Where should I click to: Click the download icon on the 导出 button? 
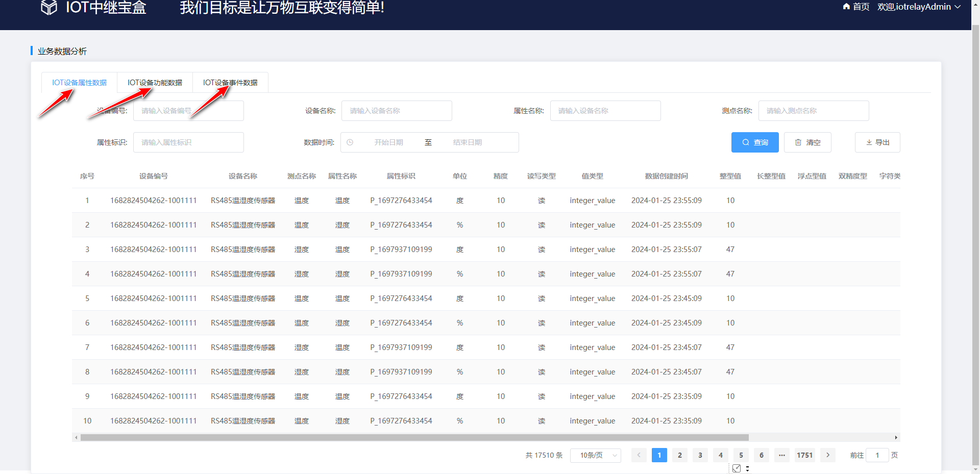click(x=869, y=142)
